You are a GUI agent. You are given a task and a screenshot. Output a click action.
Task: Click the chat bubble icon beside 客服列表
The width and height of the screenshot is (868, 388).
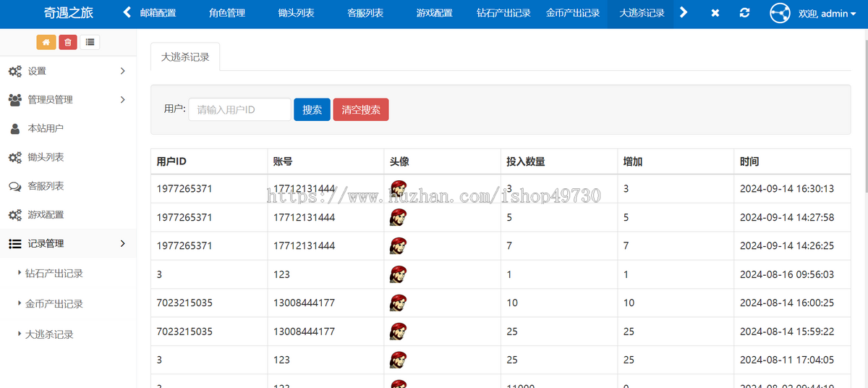14,186
